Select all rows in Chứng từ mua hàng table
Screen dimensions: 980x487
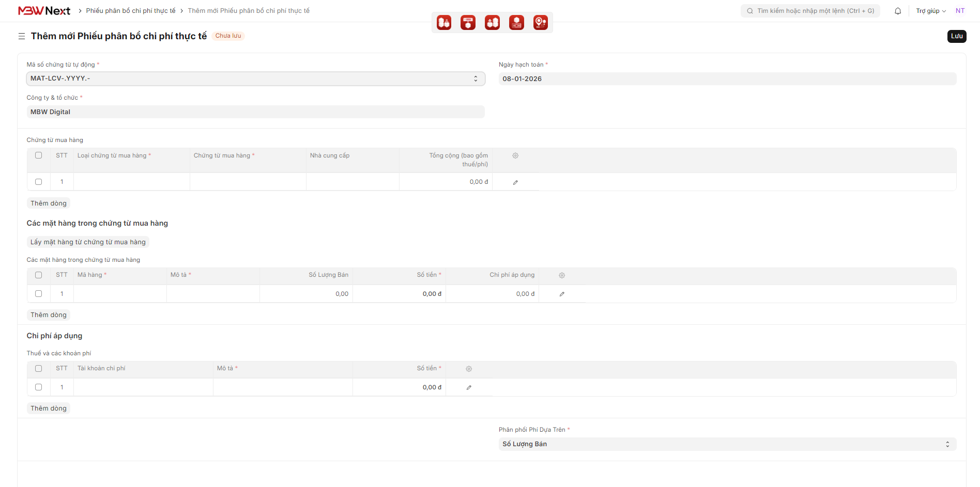point(38,155)
